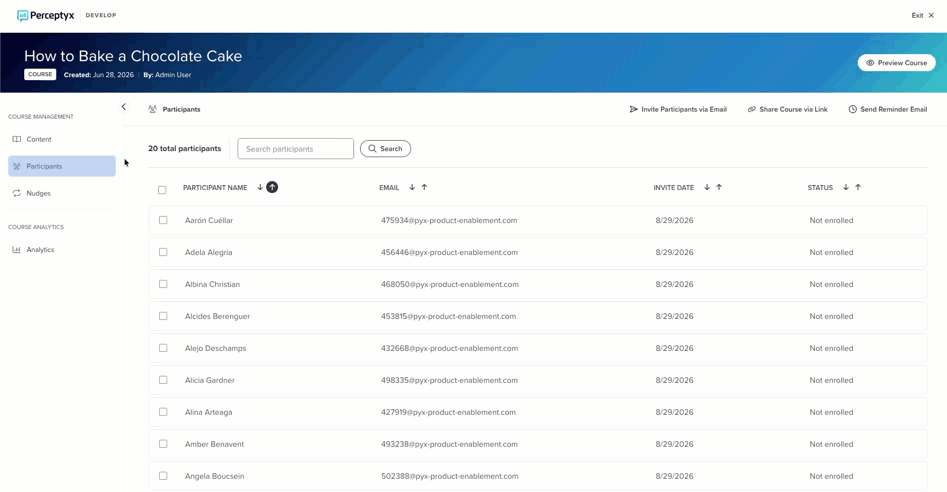Go to Nudges in sidebar
Viewport: 947px width, 492px height.
coord(62,193)
